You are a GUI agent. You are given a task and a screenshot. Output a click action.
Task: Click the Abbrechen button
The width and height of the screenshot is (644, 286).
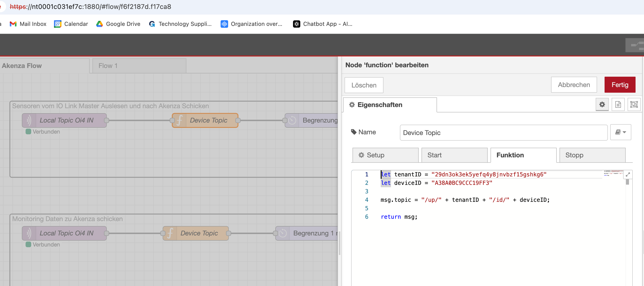tap(574, 85)
